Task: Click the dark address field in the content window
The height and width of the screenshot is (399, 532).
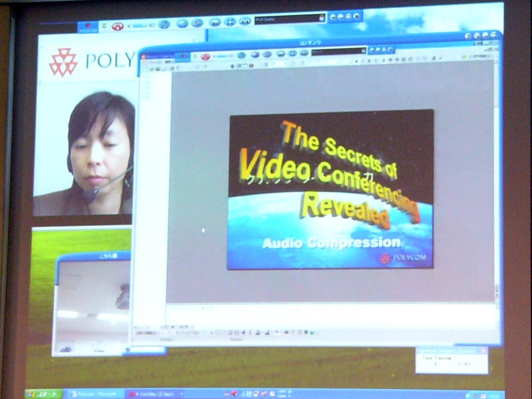Action: (x=338, y=52)
